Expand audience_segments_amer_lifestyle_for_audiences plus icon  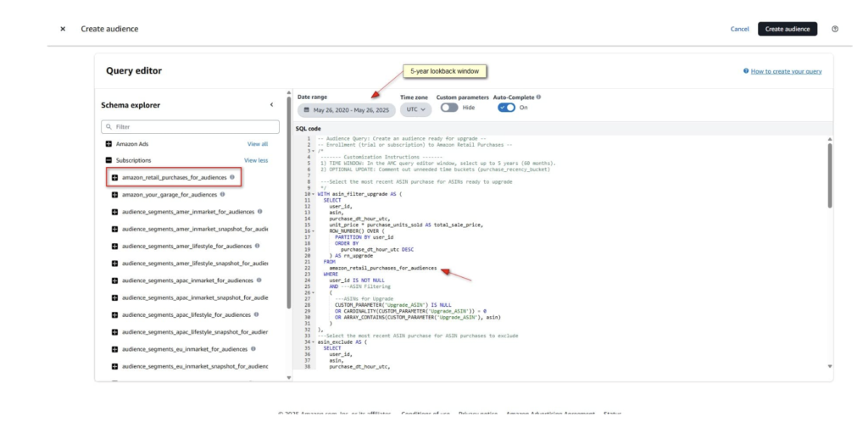tap(114, 246)
